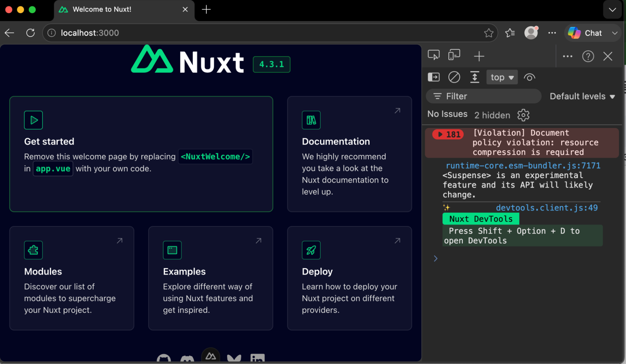The image size is (626, 364).
Task: Expand the Chat dropdown chevron
Action: [x=615, y=33]
